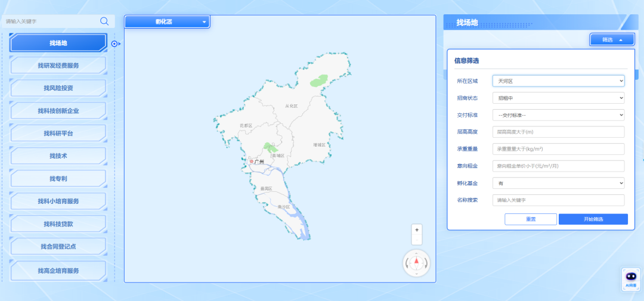This screenshot has width=644, height=301.
Task: Click the compass rotate left arrow
Action: pos(408,263)
